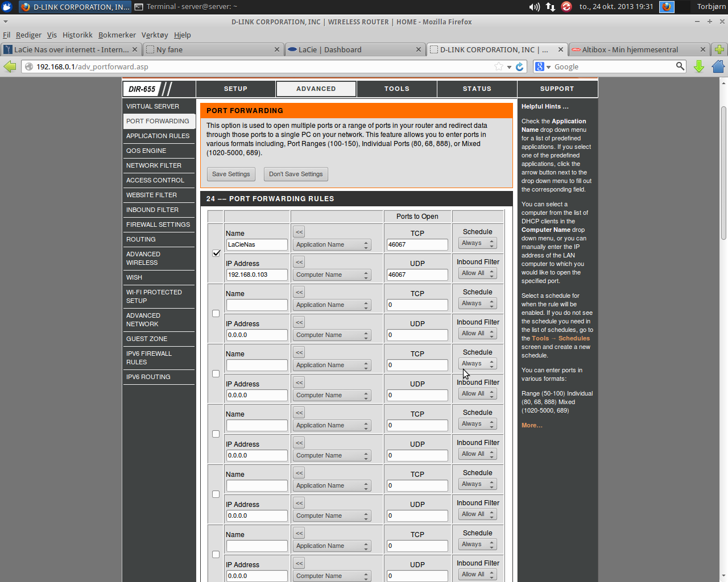Image resolution: width=728 pixels, height=582 pixels.
Task: Open Application Name dropdown for LaCieNas rule
Action: pyautogui.click(x=332, y=244)
